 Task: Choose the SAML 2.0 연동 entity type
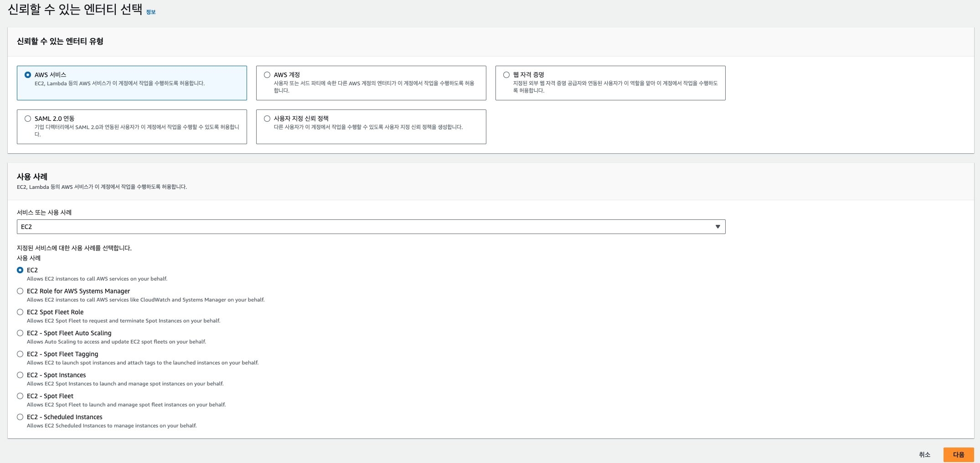pyautogui.click(x=132, y=127)
